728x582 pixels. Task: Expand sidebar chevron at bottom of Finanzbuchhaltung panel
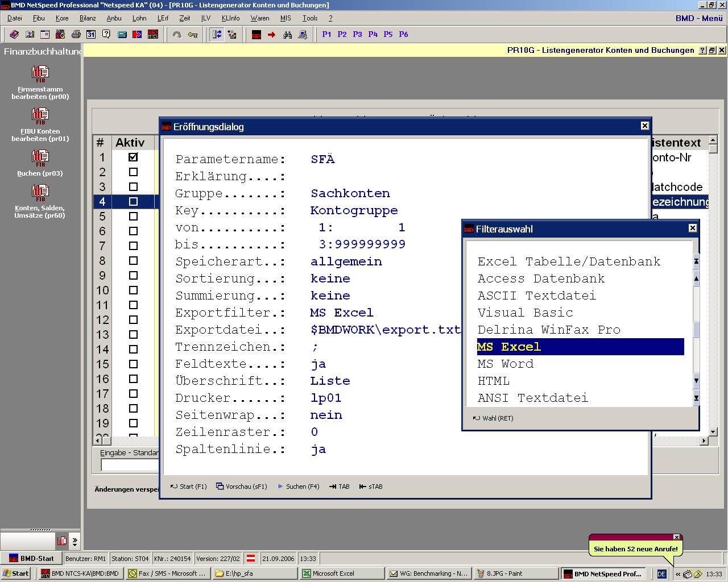click(x=75, y=541)
